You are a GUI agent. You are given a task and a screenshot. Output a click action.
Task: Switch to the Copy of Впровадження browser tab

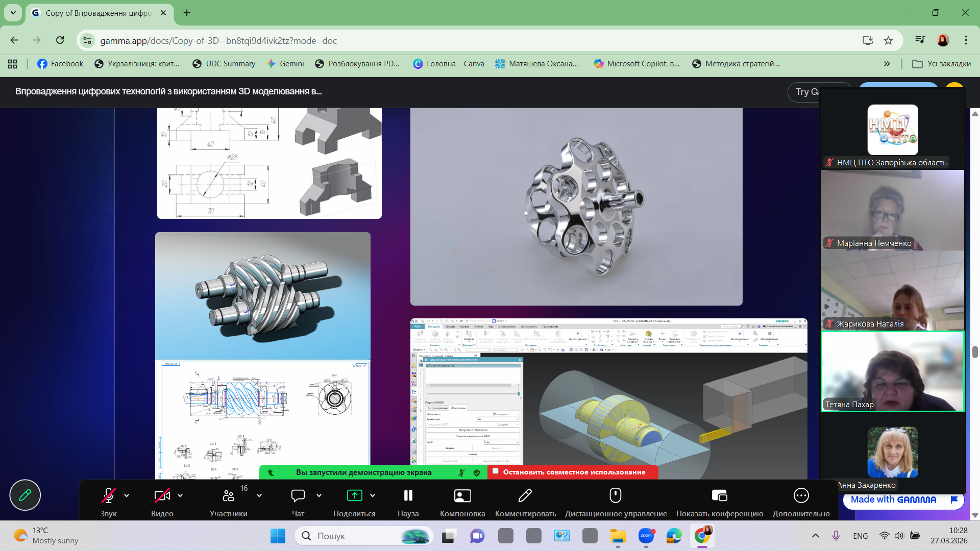(98, 13)
